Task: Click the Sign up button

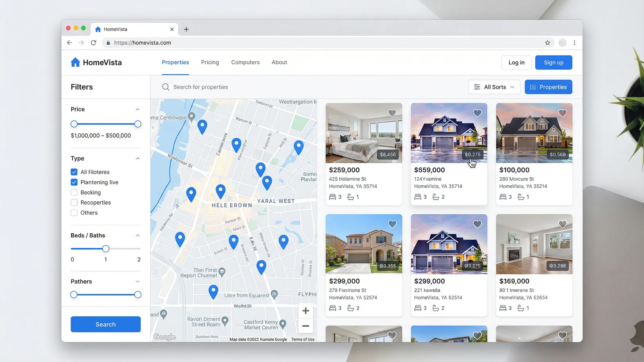Action: (x=553, y=62)
